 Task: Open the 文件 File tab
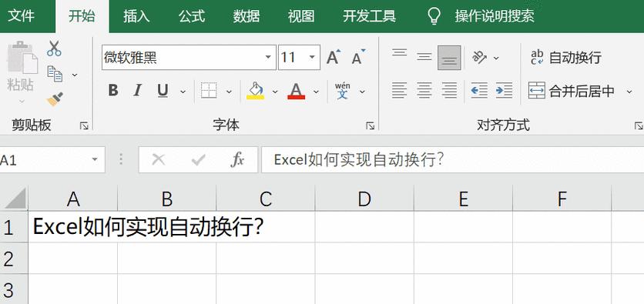click(22, 16)
